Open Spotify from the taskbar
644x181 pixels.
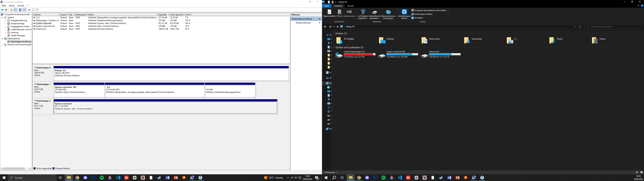(x=102, y=178)
